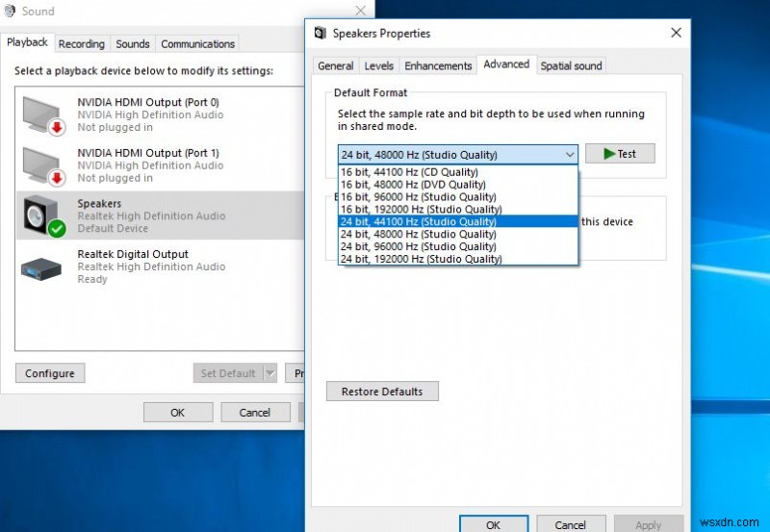Switch to the Levels tab

378,65
